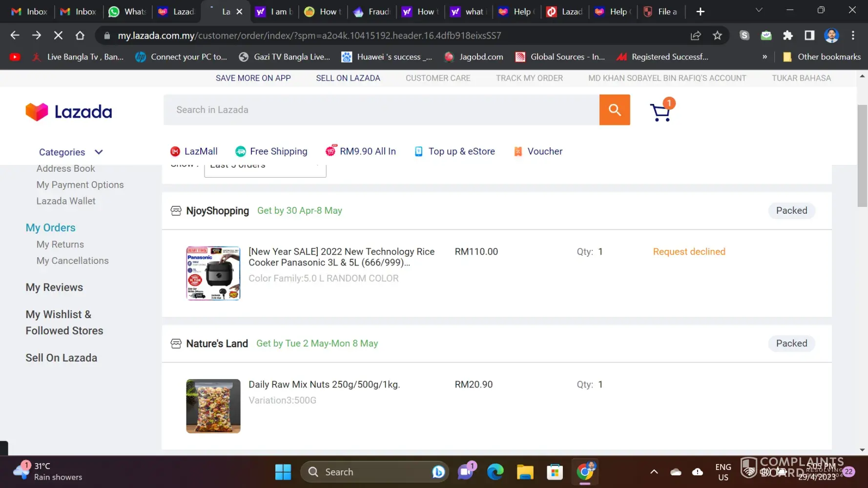Viewport: 868px width, 488px height.
Task: Open the Show orders filter dropdown
Action: (265, 170)
